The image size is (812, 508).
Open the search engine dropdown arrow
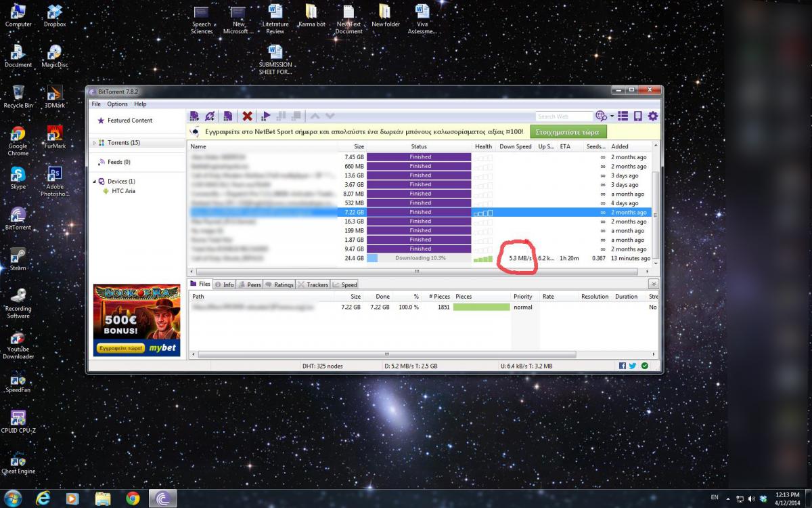pyautogui.click(x=612, y=117)
